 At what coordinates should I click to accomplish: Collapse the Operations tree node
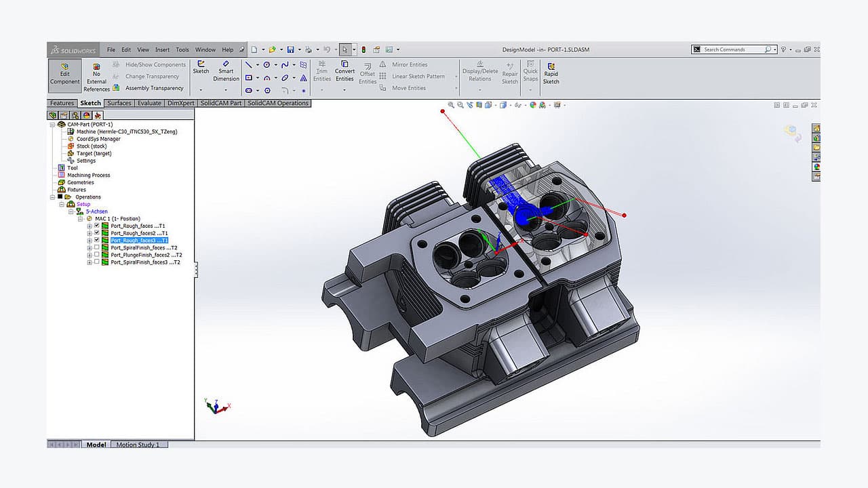pyautogui.click(x=52, y=197)
